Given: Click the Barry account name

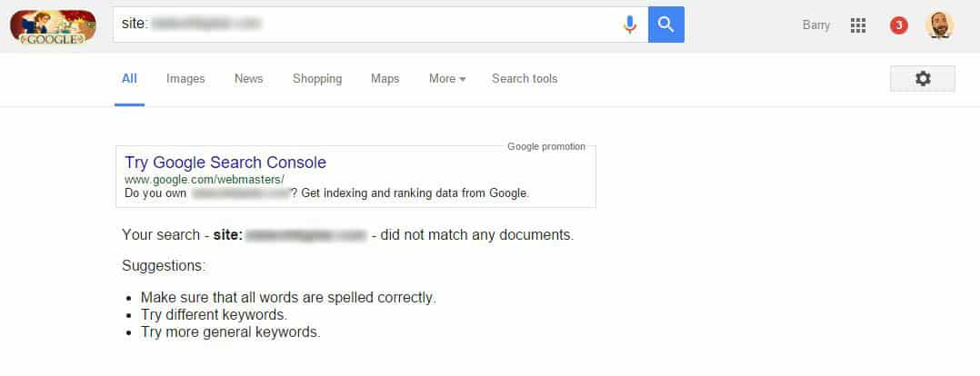Looking at the screenshot, I should [816, 25].
